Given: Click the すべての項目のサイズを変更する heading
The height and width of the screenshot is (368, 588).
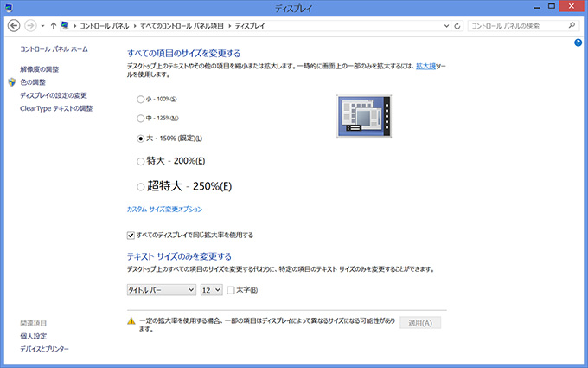Looking at the screenshot, I should pos(183,54).
